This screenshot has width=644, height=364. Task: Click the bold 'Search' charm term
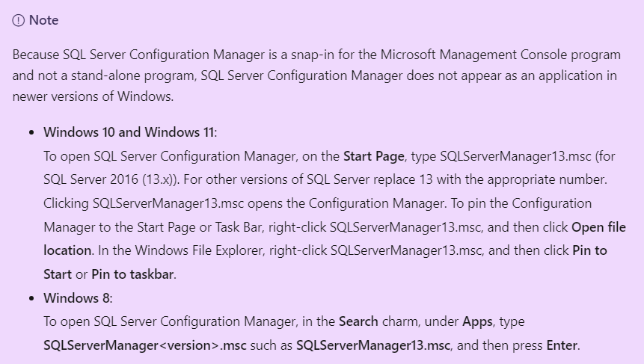(x=358, y=321)
